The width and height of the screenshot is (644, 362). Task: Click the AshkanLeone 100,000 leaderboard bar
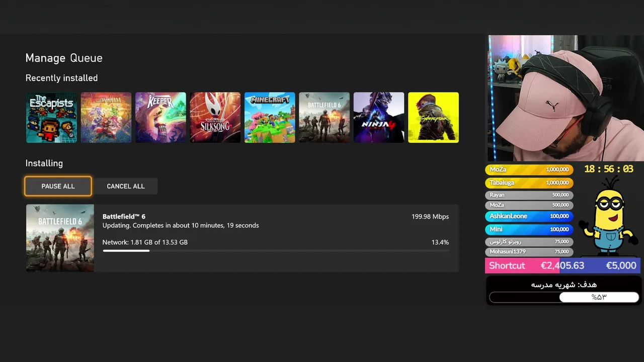pyautogui.click(x=529, y=216)
